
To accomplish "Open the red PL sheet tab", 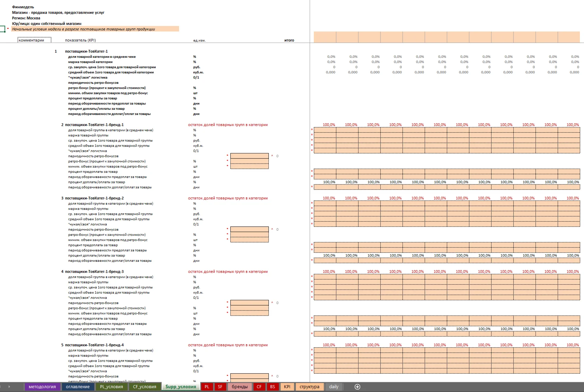I will tap(207, 387).
